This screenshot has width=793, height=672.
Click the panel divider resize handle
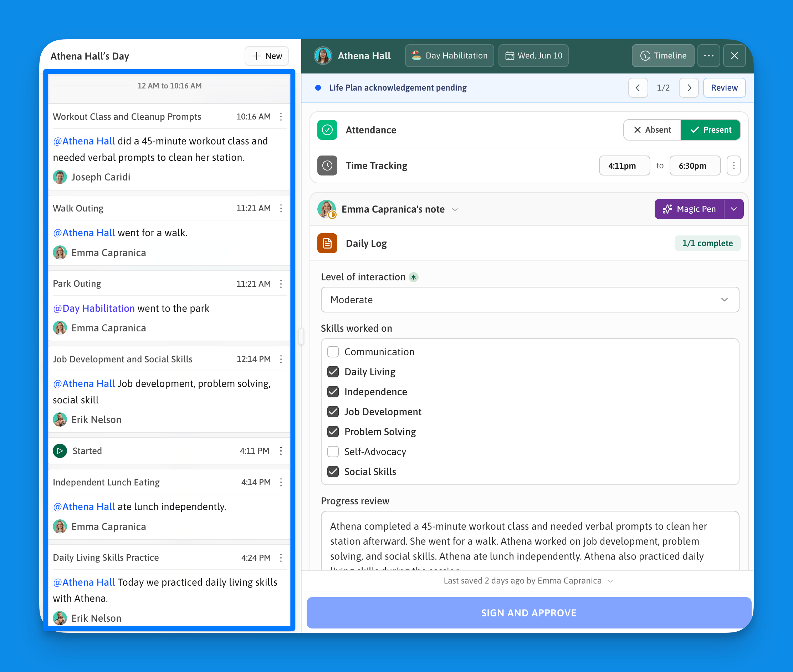coord(301,336)
